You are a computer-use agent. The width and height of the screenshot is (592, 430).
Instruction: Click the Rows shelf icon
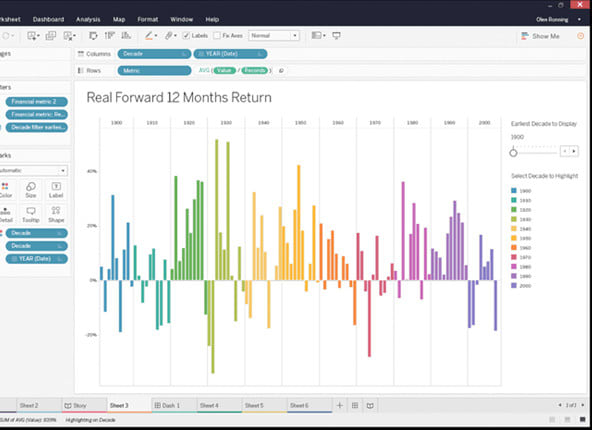80,71
